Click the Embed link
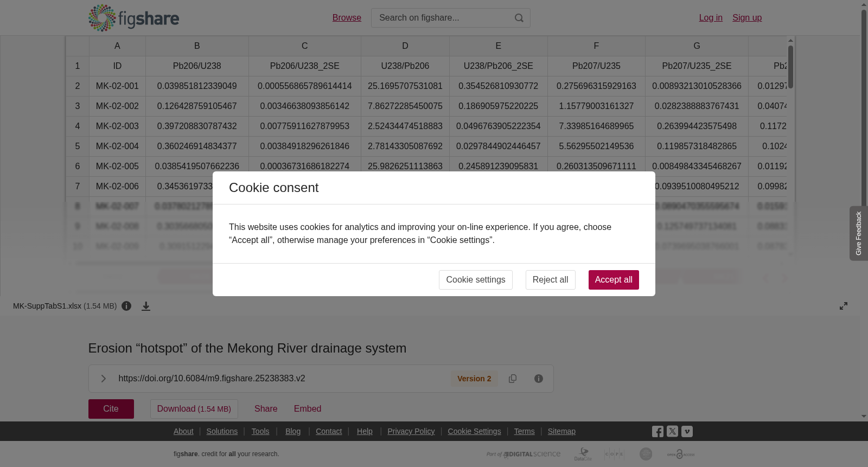Image resolution: width=868 pixels, height=467 pixels. [308, 409]
